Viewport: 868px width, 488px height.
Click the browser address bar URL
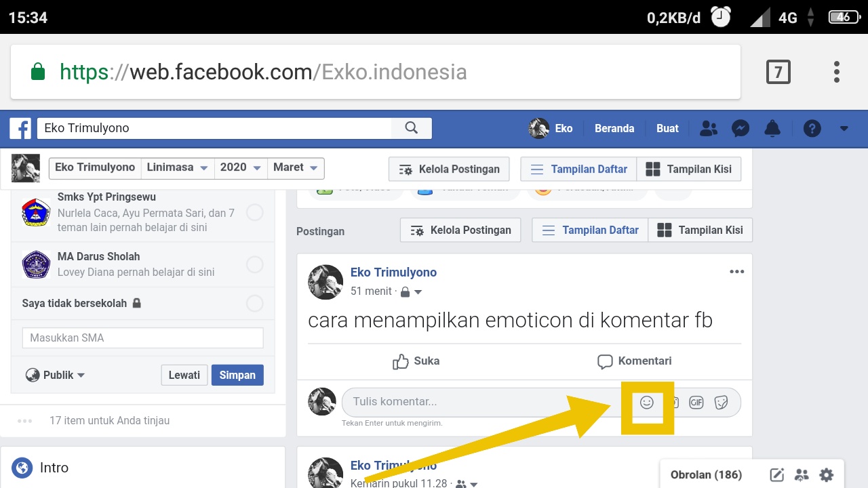(x=263, y=72)
